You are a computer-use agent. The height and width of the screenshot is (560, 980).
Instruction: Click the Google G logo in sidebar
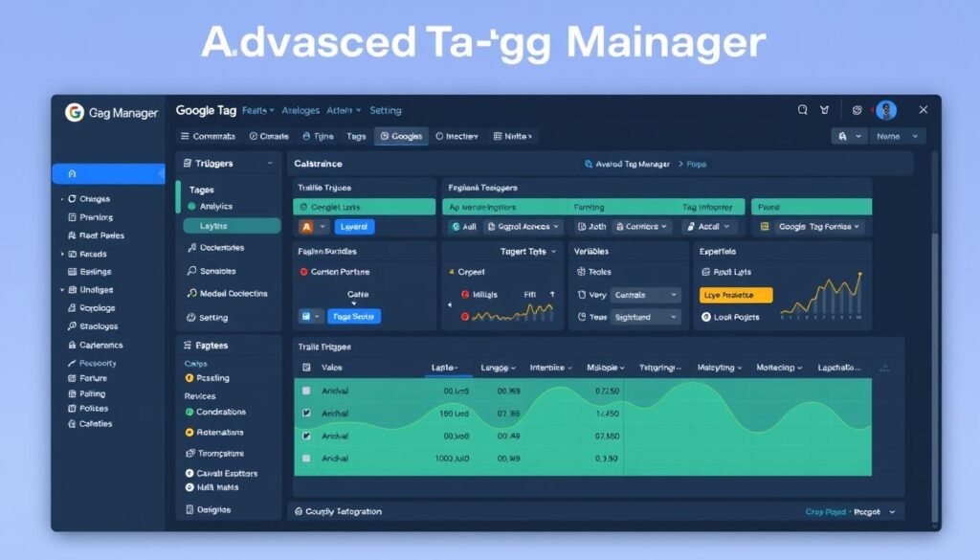coord(75,113)
